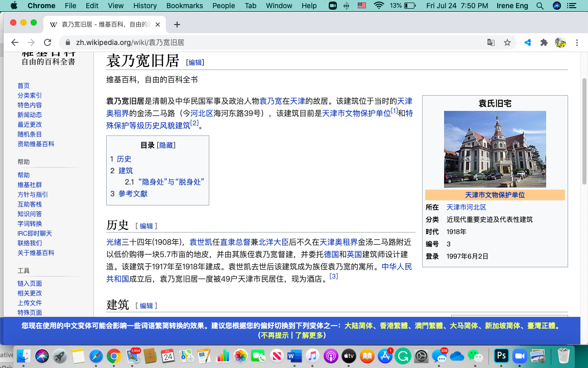Dismiss the variant notice with 不再提示
The width and height of the screenshot is (588, 368).
coord(274,335)
